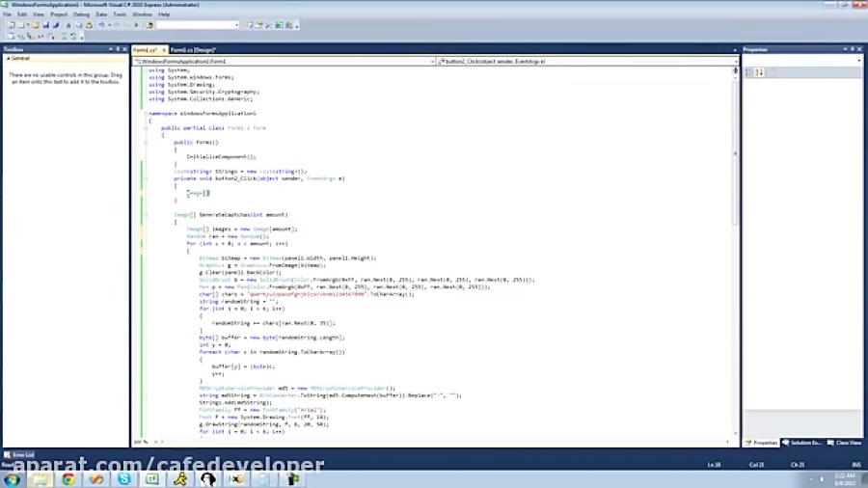Image resolution: width=868 pixels, height=488 pixels.
Task: Click the 'Image[]' text inside button2_Click
Action: pyautogui.click(x=198, y=193)
